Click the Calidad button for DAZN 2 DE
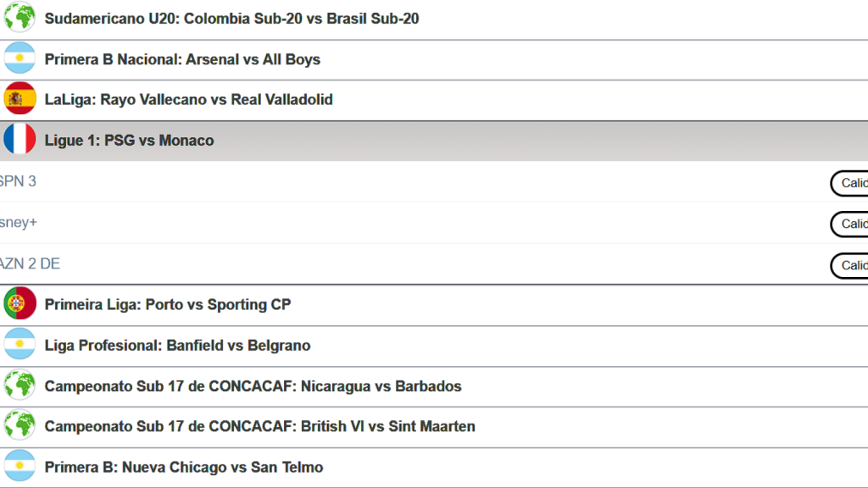Viewport: 868px width, 488px height. (850, 265)
